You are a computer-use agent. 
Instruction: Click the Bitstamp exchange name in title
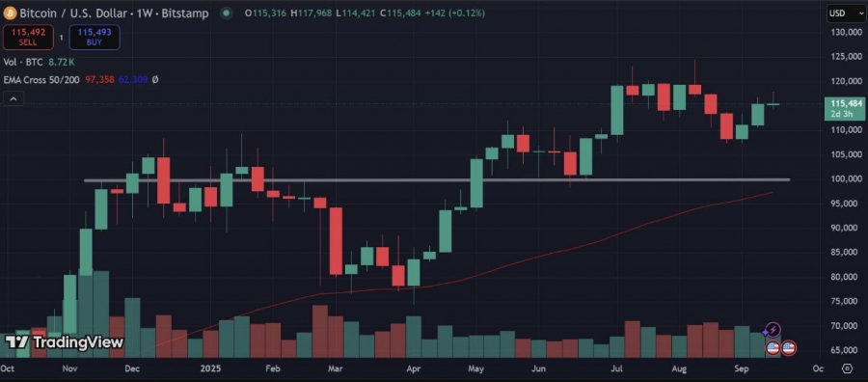(185, 13)
